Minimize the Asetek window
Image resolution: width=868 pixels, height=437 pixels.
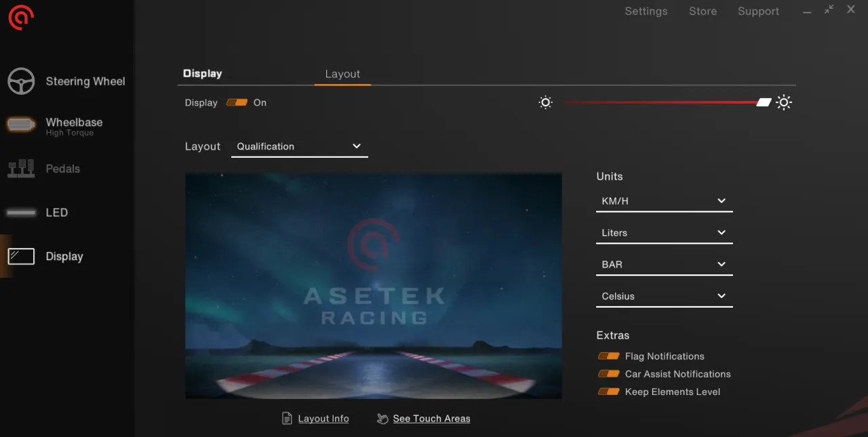click(x=807, y=12)
